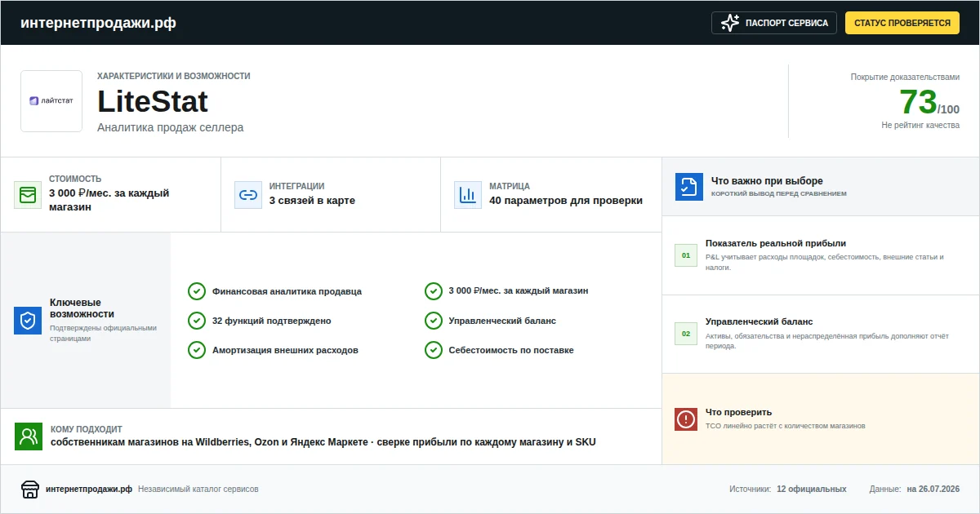Click the footer интернетпродажи.рф link

pos(89,490)
